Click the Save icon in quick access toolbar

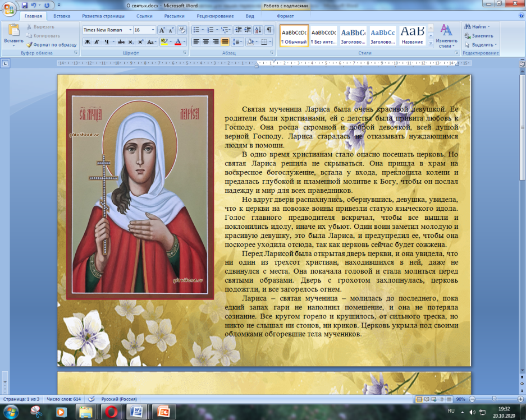pyautogui.click(x=25, y=6)
